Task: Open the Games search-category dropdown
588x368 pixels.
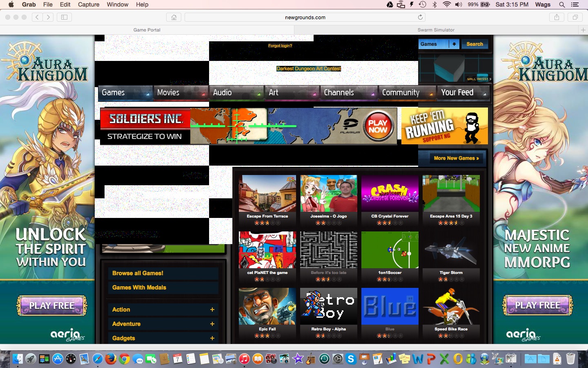Action: pos(439,44)
